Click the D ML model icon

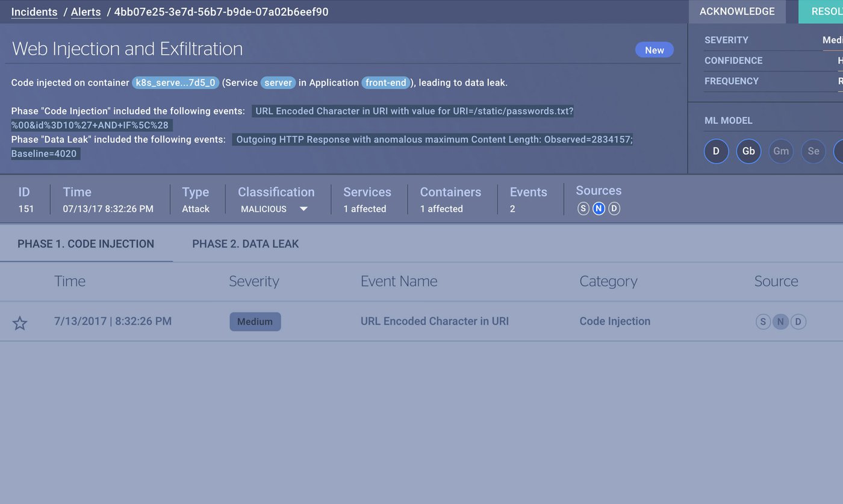(716, 151)
